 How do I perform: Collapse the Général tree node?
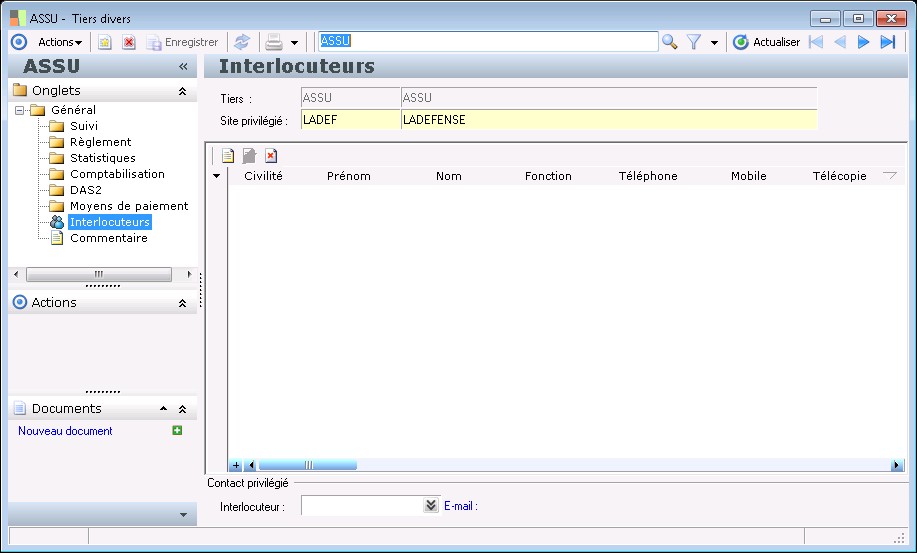pyautogui.click(x=19, y=110)
